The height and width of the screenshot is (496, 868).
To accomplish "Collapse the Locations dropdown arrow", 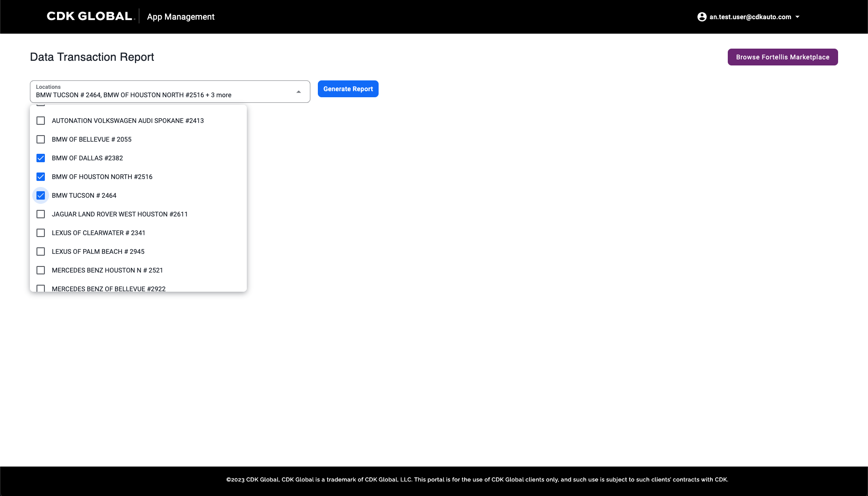I will [299, 92].
